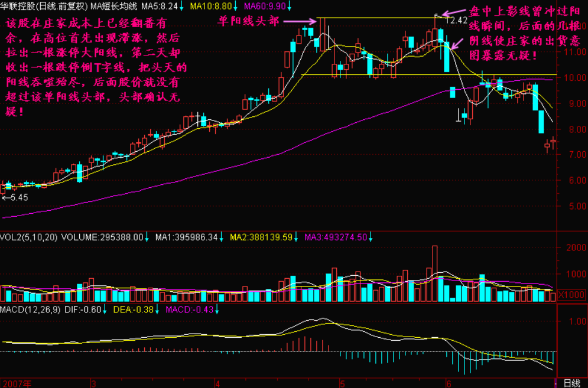Open the 日线 period selector at bottom right

pos(572,383)
